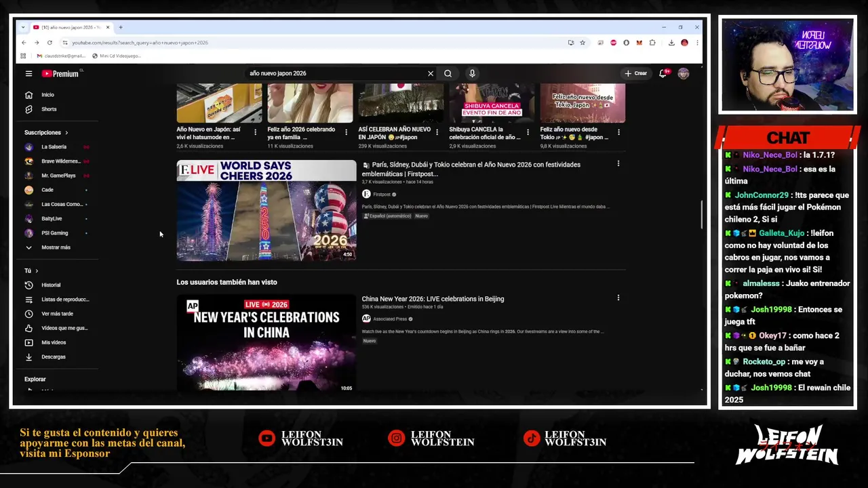Click Los usuarios también han visto heading
The image size is (868, 488).
(226, 282)
